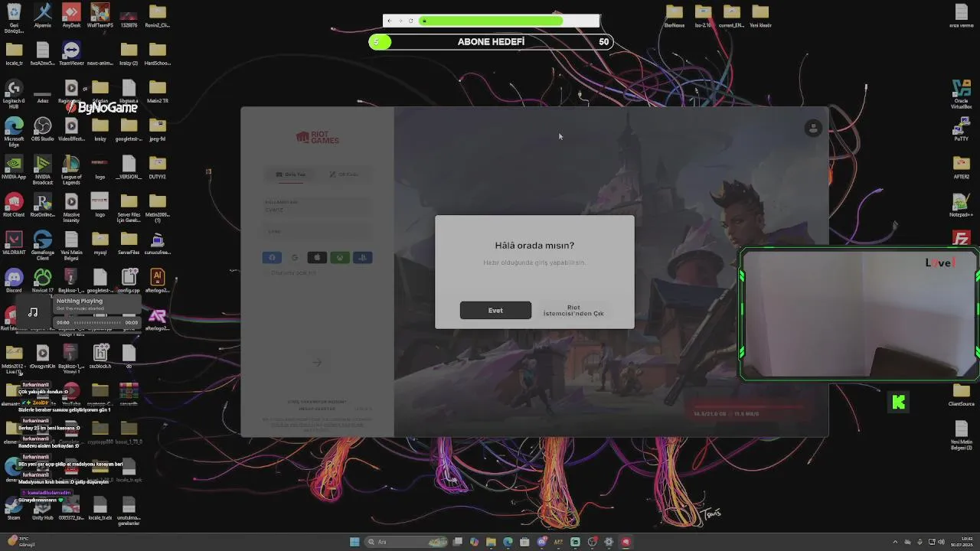
Task: Select the ClientSource folder
Action: coord(961,394)
